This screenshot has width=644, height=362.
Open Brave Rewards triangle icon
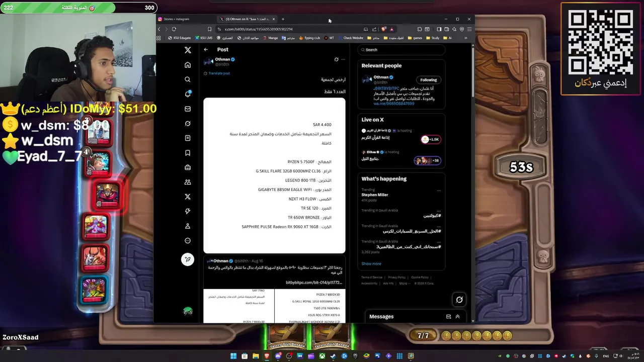pos(391,29)
